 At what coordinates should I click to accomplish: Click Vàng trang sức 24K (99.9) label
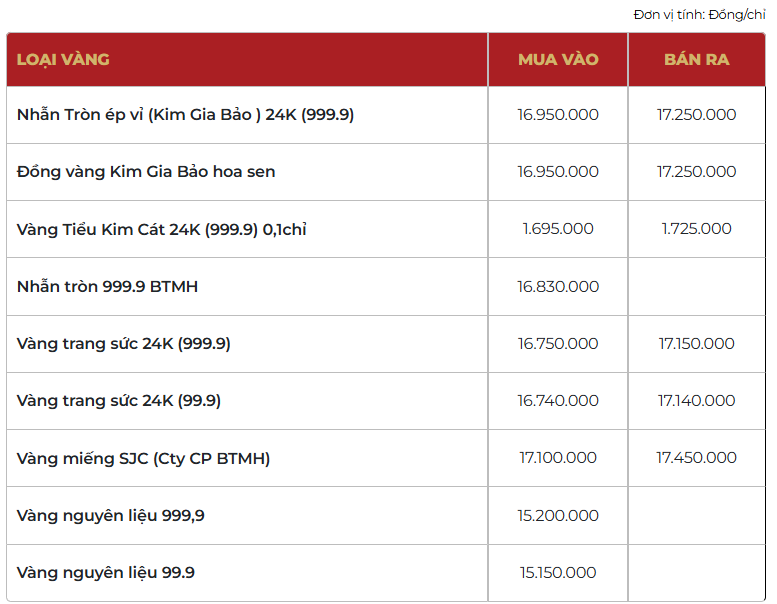tap(119, 401)
